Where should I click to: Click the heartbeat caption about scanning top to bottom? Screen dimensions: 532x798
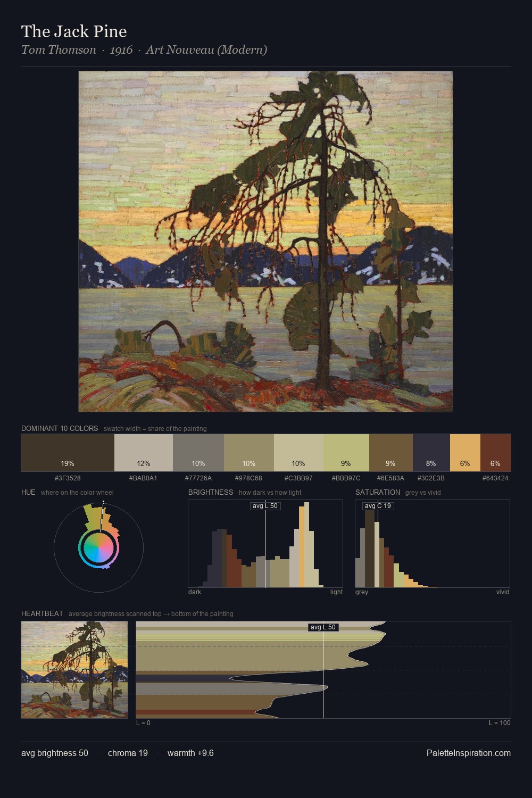151,614
